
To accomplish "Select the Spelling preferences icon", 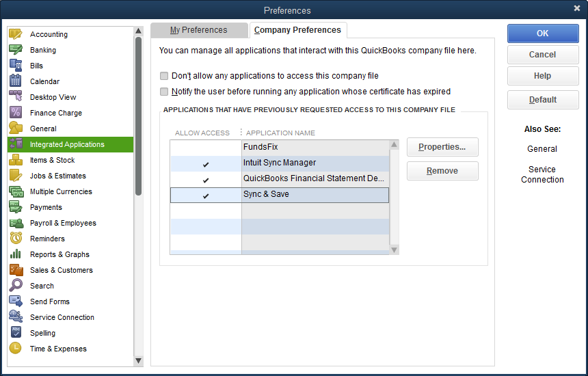I will click(16, 332).
